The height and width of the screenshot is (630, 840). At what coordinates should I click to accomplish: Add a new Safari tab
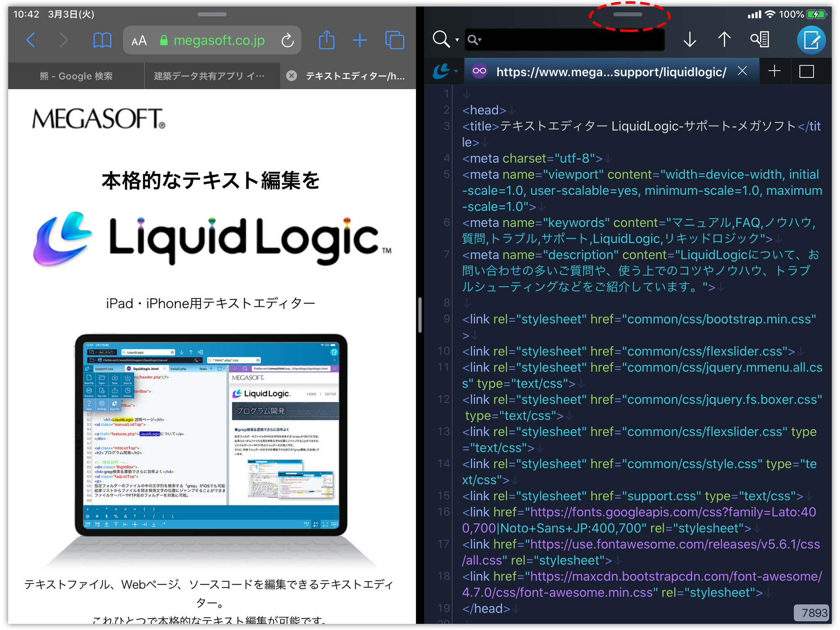point(360,40)
